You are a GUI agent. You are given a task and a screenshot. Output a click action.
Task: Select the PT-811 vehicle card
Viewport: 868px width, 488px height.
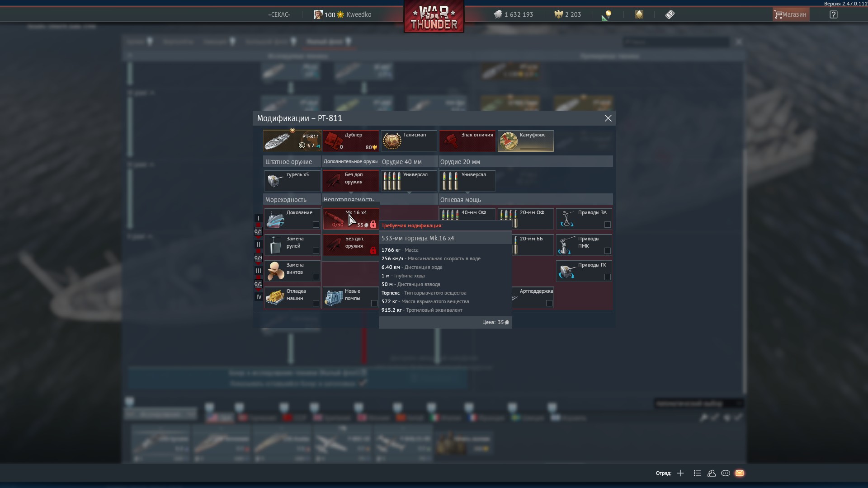click(x=292, y=141)
